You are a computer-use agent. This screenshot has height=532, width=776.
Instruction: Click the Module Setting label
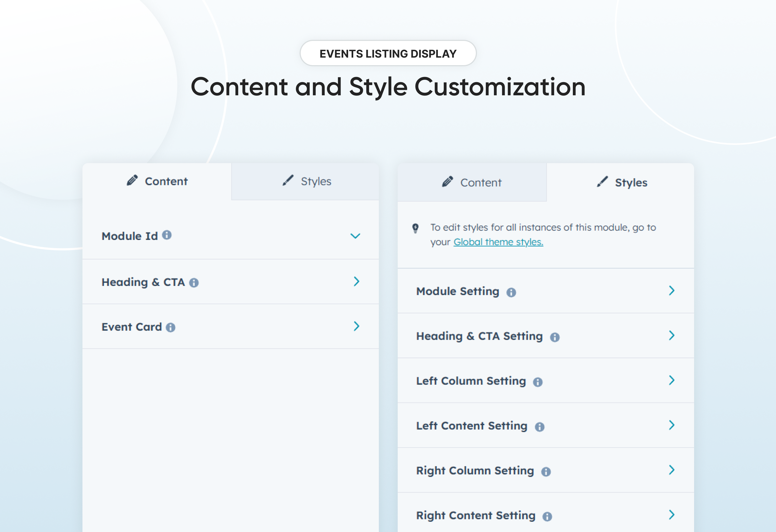pos(458,292)
